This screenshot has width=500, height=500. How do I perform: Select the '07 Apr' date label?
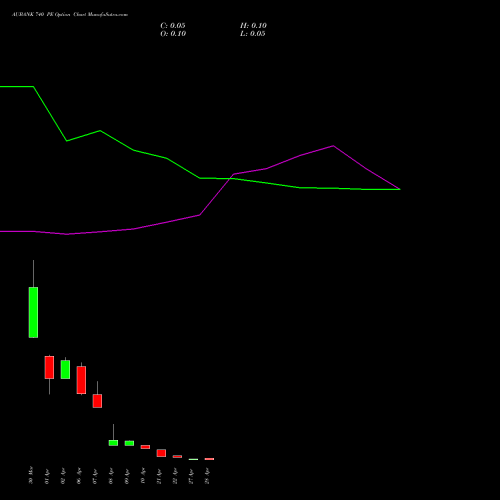coord(95,476)
